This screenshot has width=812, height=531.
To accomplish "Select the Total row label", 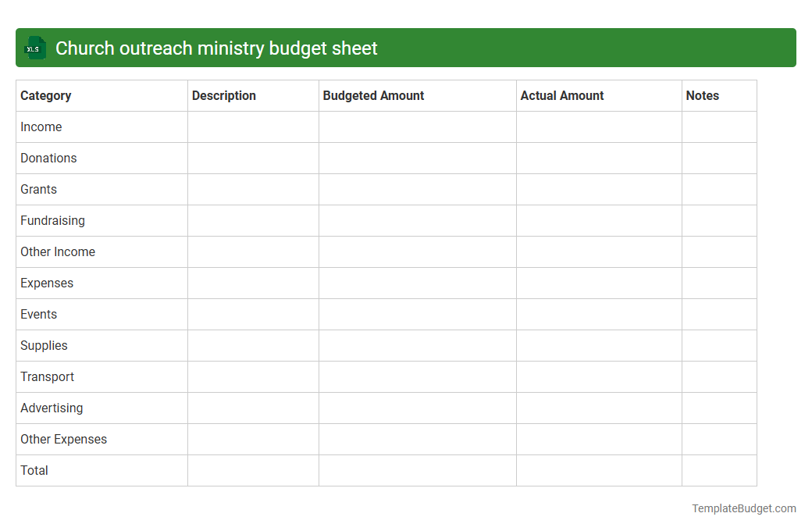I will [34, 470].
